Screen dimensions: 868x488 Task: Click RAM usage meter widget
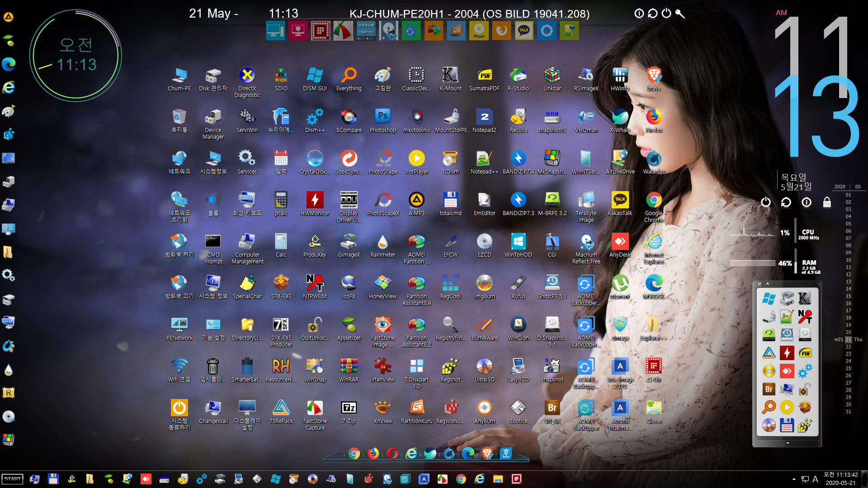click(x=775, y=263)
